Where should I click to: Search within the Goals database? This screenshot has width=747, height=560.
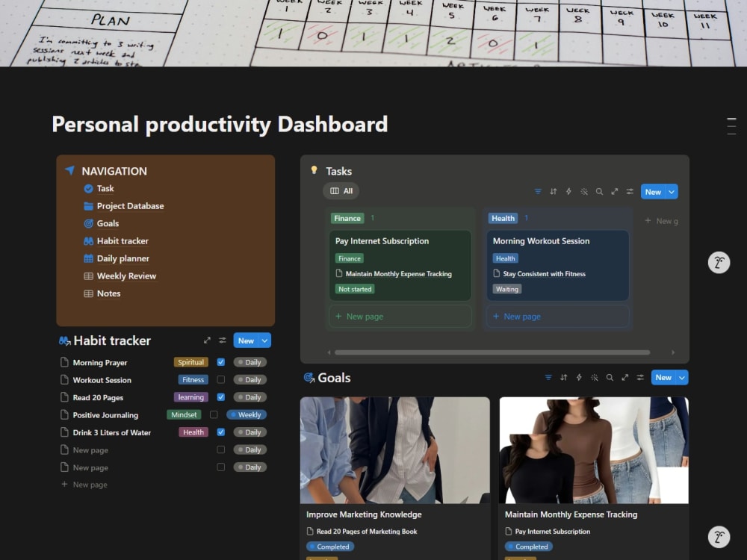click(x=610, y=377)
